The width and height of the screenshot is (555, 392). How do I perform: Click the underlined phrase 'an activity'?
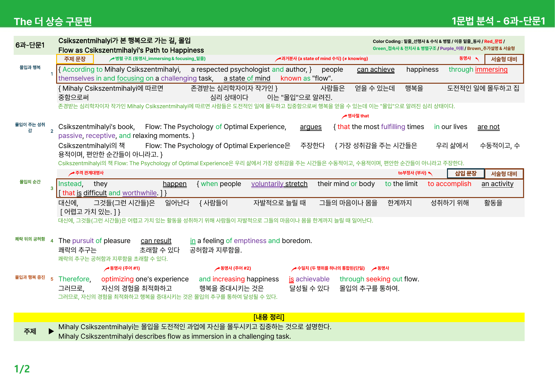497,184
